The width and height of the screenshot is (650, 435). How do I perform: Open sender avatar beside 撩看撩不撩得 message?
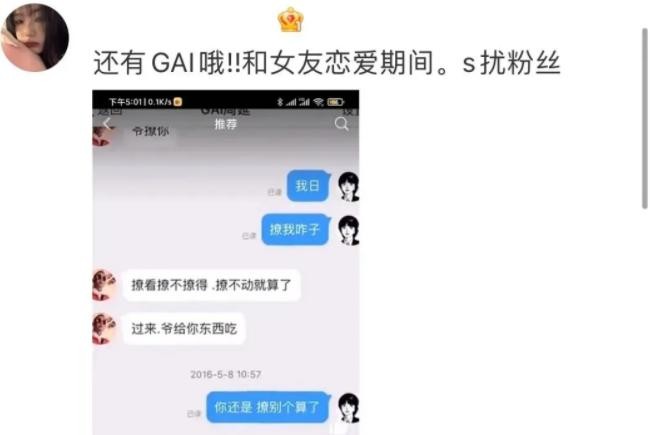tap(104, 285)
